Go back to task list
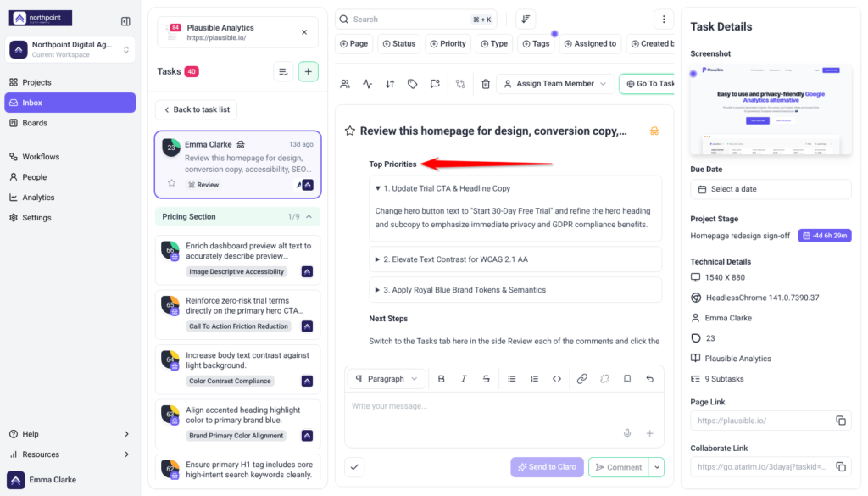 pyautogui.click(x=197, y=109)
